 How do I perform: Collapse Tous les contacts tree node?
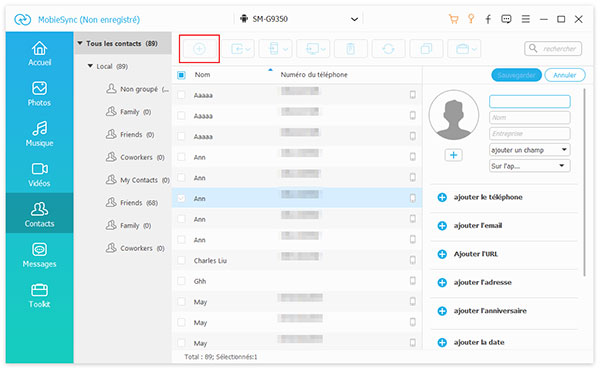(x=80, y=43)
